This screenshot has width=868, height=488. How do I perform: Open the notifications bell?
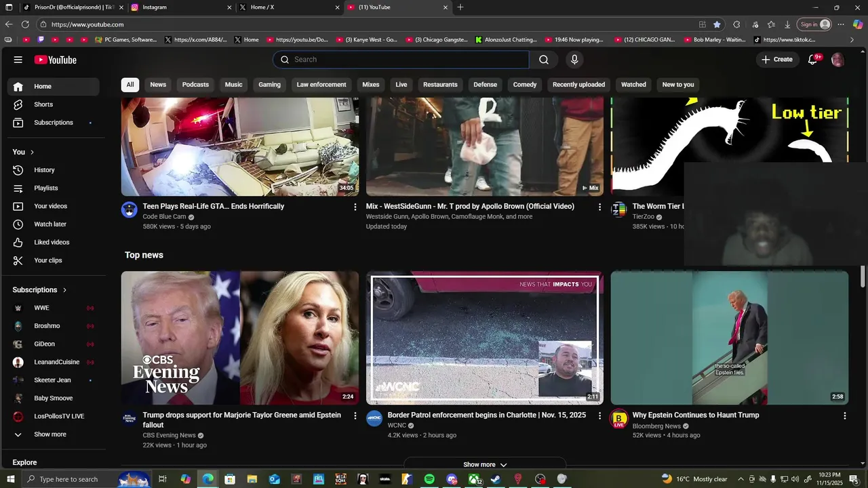coord(812,60)
